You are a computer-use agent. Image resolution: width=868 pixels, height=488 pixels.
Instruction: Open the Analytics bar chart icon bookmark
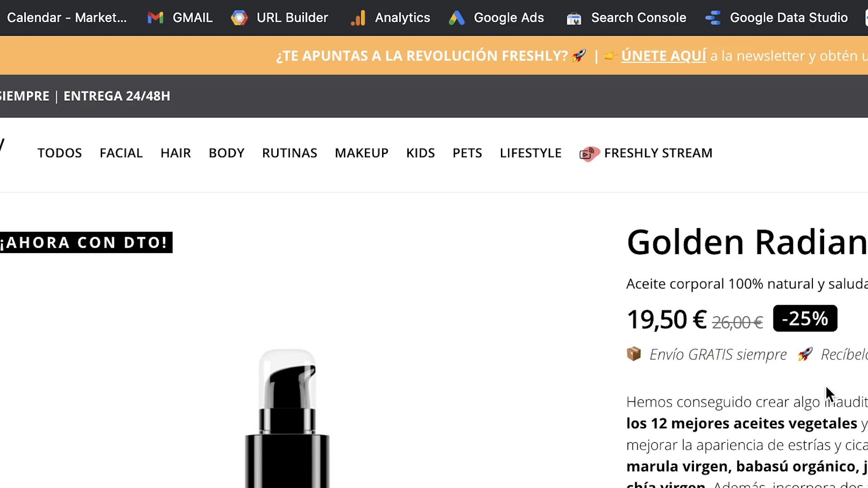point(358,18)
